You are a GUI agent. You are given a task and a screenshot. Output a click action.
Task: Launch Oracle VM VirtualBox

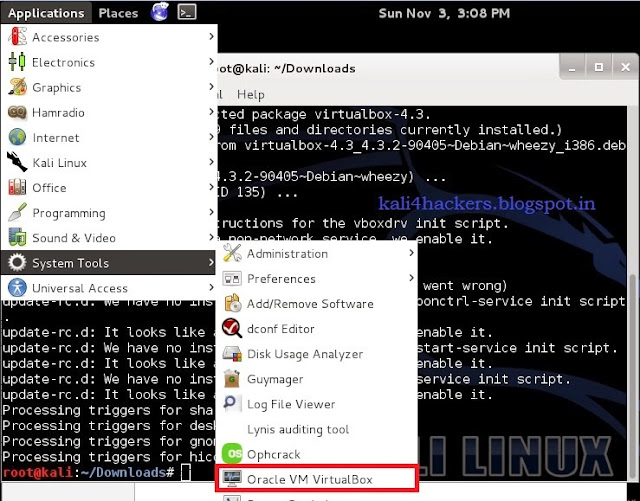tap(316, 479)
